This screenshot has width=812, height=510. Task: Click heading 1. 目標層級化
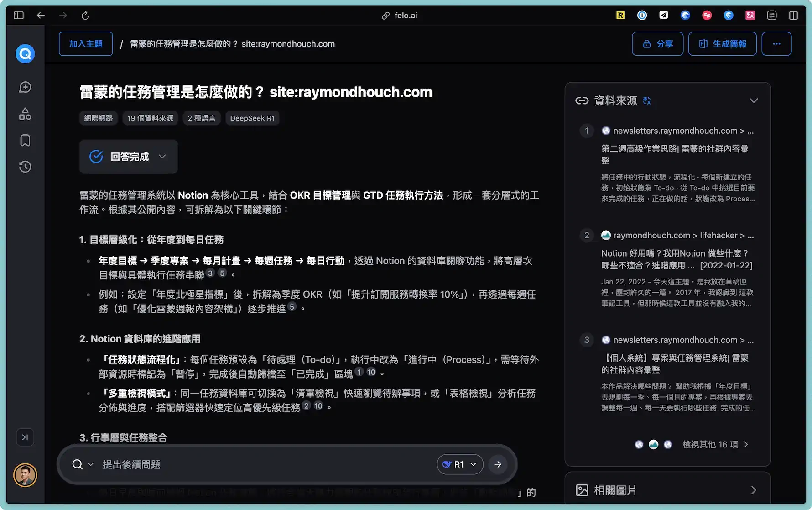pos(151,240)
